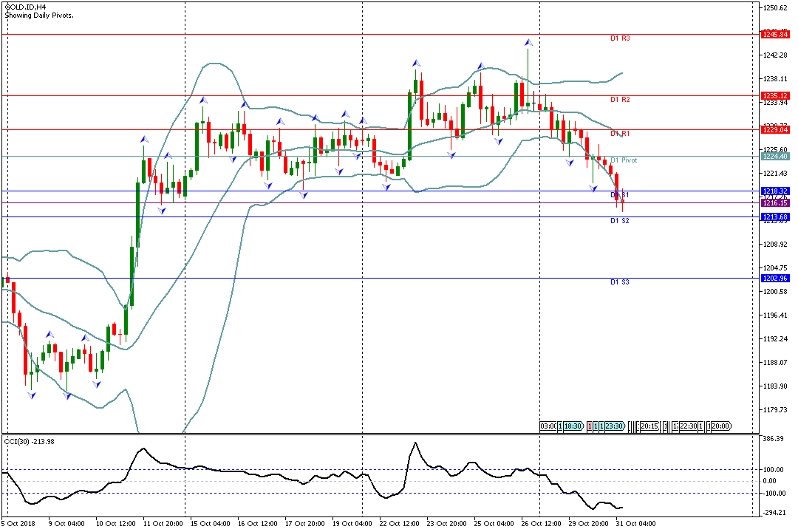Select the fractal arrow above the highest candle
The width and height of the screenshot is (798, 532).
pos(528,42)
